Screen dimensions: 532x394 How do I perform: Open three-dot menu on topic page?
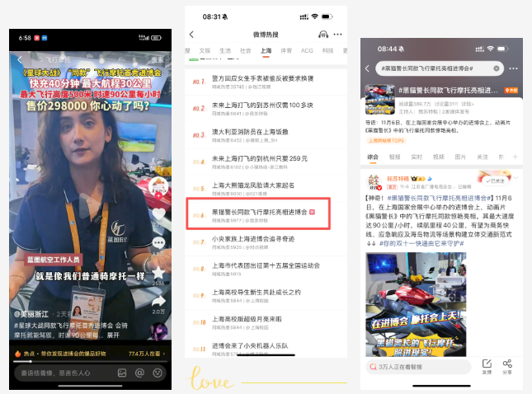(513, 68)
